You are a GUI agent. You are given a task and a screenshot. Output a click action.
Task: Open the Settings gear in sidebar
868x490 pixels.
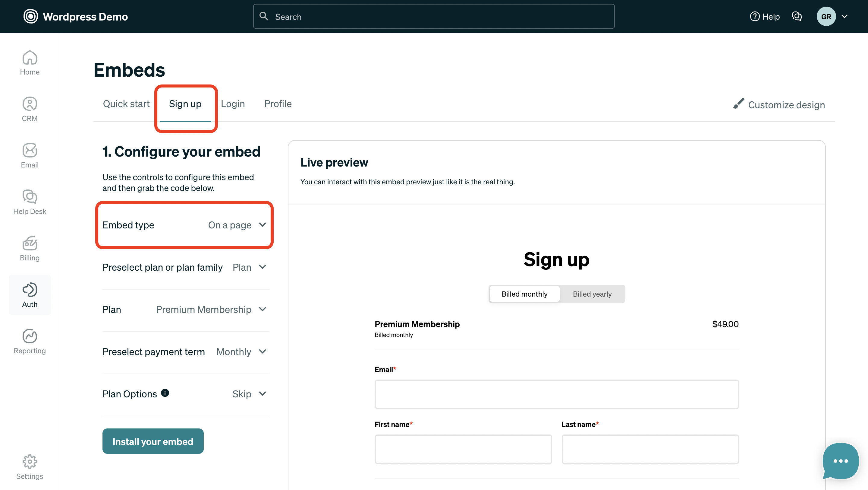tap(30, 467)
